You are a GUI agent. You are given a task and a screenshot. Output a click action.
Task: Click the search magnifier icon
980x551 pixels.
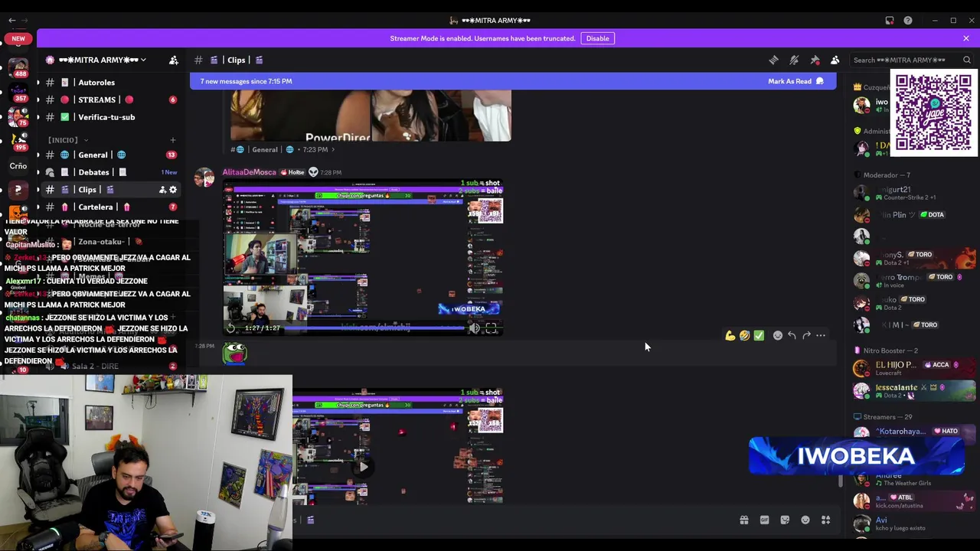(x=967, y=60)
